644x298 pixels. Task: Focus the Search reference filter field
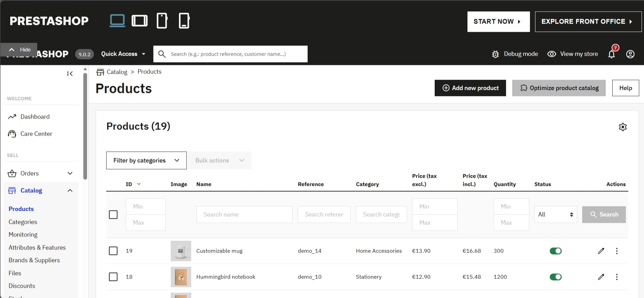click(x=324, y=215)
